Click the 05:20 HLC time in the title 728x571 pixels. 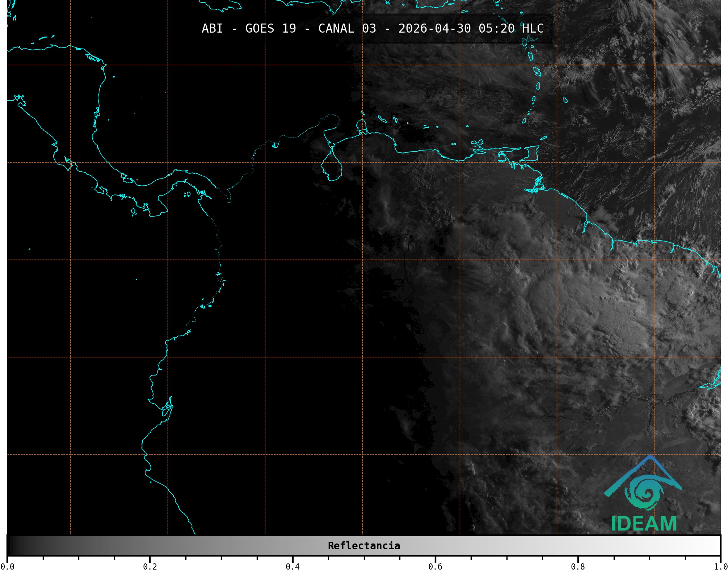tap(511, 29)
